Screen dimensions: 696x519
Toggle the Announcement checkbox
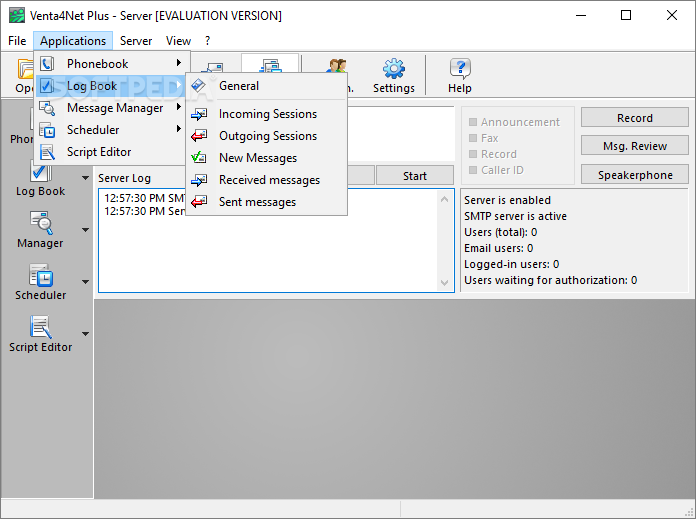coord(473,122)
